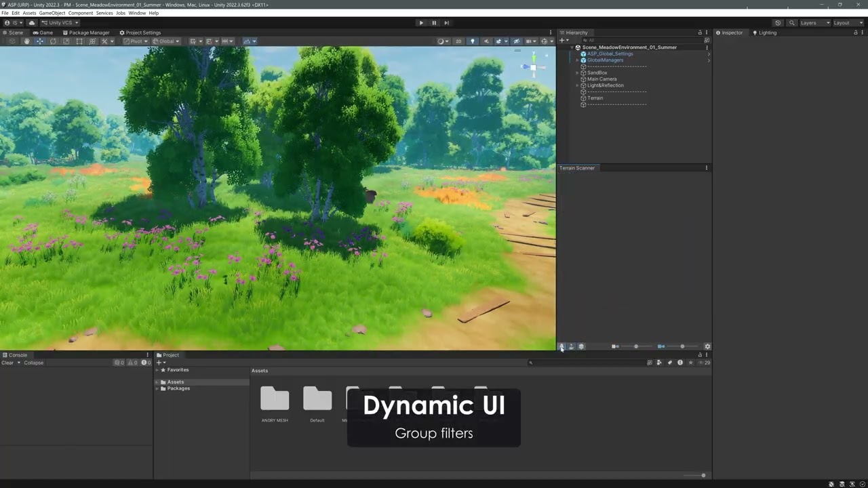The height and width of the screenshot is (488, 868).
Task: Open Hierarchy scene options kebab menu
Action: tap(707, 47)
